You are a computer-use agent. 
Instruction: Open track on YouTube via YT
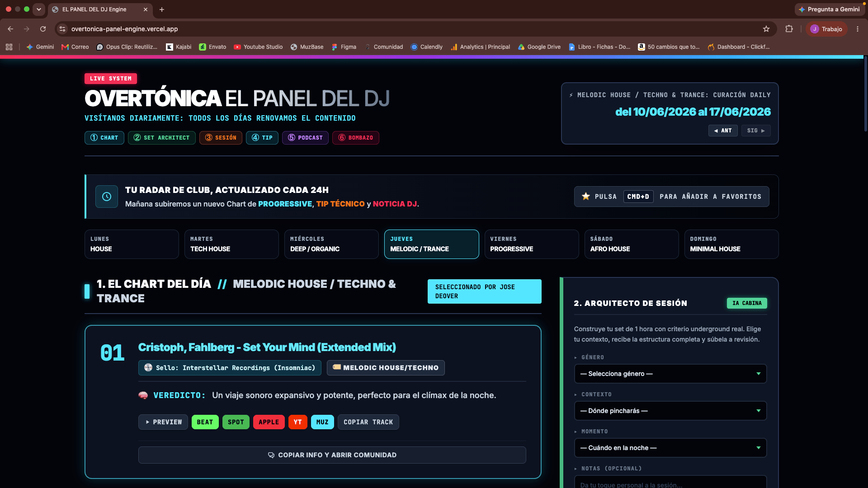tap(298, 422)
